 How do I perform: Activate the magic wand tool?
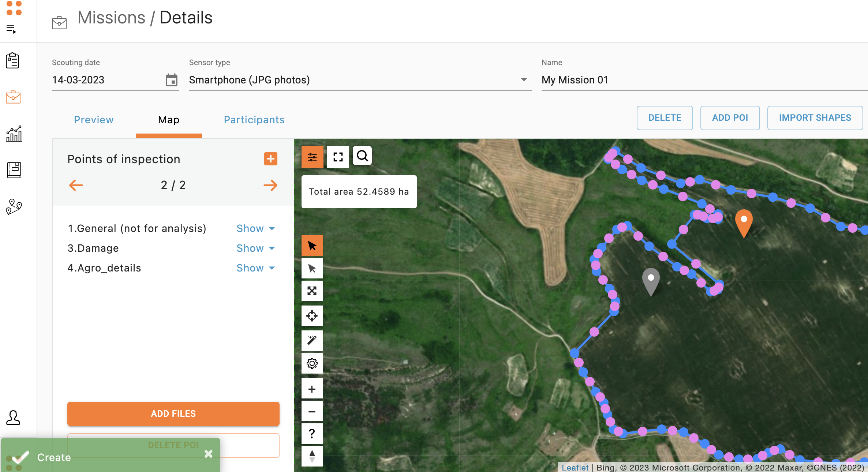point(312,340)
